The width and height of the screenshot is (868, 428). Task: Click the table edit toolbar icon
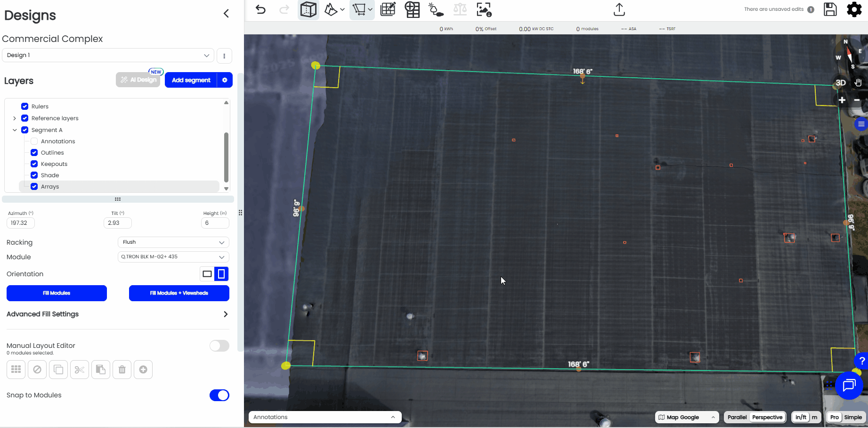[x=388, y=9]
